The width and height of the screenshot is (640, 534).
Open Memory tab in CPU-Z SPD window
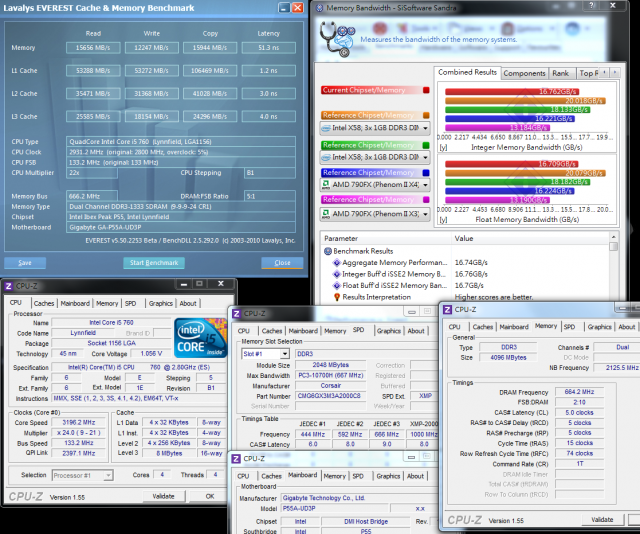(x=335, y=331)
